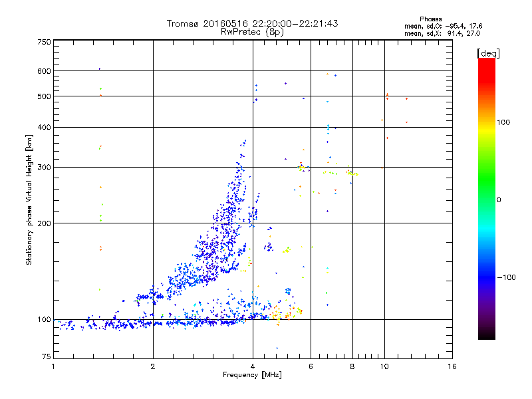Viewport: 532px width, 399px height.
Task: Click the x-axis tick label '2'
Action: click(153, 366)
